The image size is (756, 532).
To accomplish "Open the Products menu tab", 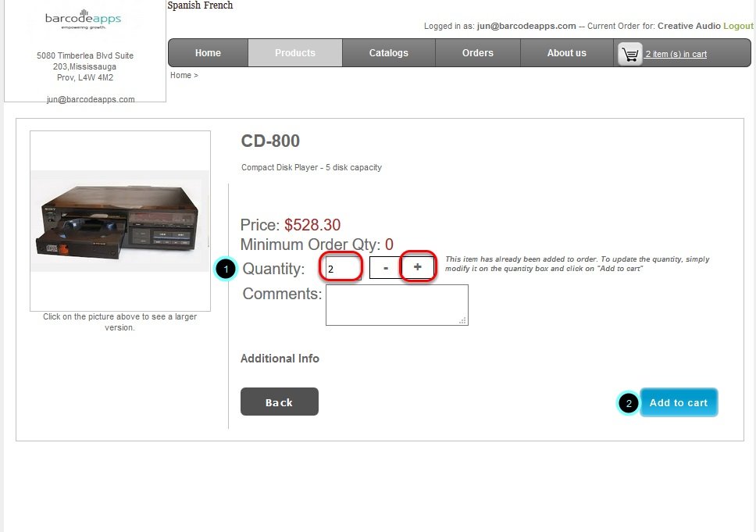I will [x=295, y=53].
